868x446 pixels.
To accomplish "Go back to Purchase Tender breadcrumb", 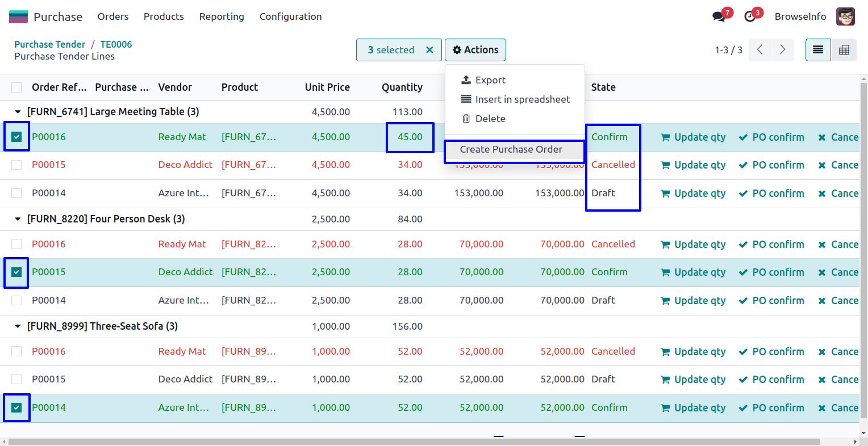I will [50, 44].
